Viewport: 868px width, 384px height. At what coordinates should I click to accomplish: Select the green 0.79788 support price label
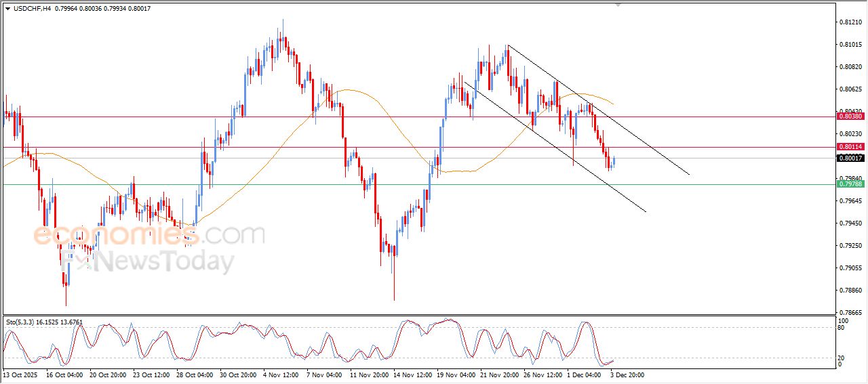click(x=850, y=184)
